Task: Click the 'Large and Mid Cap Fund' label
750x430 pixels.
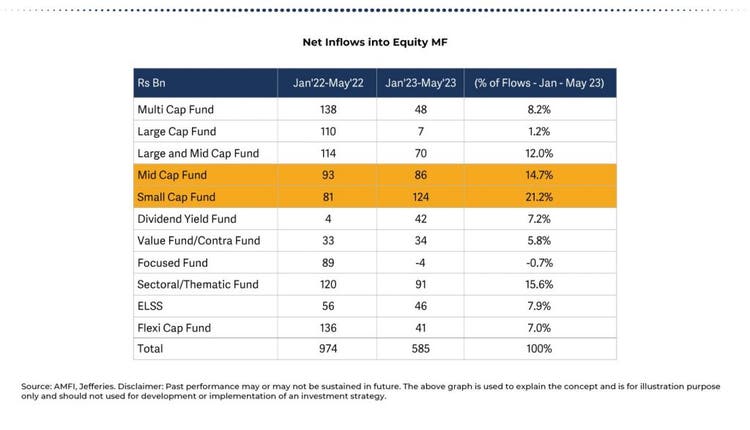Action: [x=198, y=153]
